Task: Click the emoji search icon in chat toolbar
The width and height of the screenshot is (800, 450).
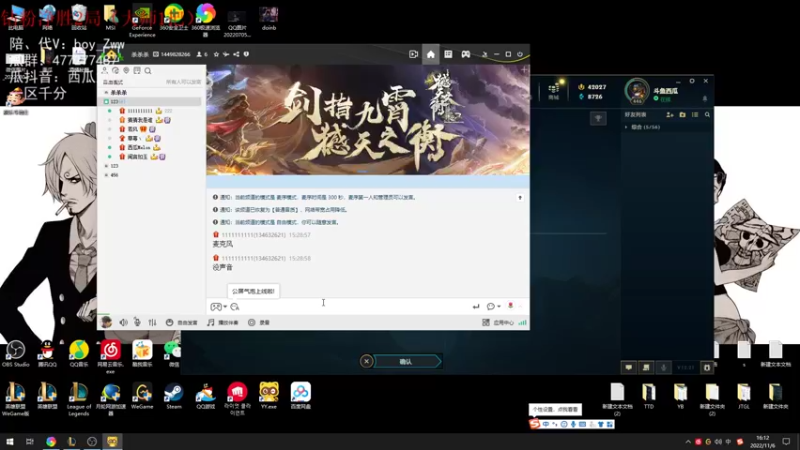Action: click(235, 307)
